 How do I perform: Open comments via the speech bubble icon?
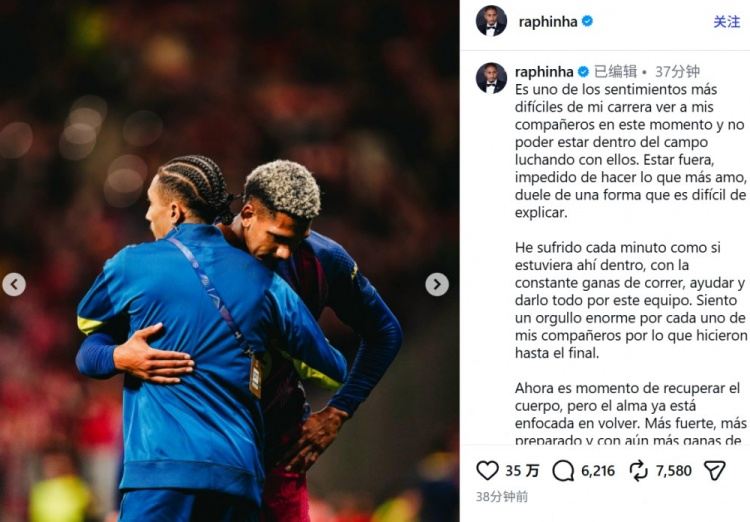tap(563, 471)
